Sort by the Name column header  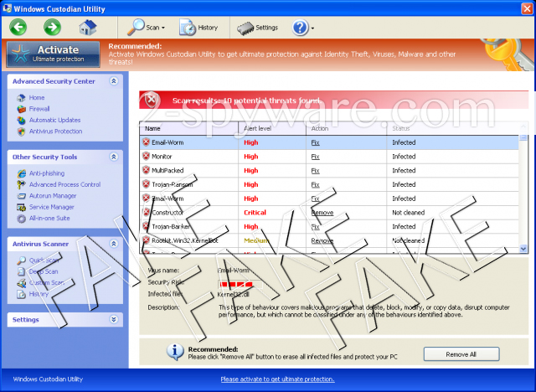[188, 128]
